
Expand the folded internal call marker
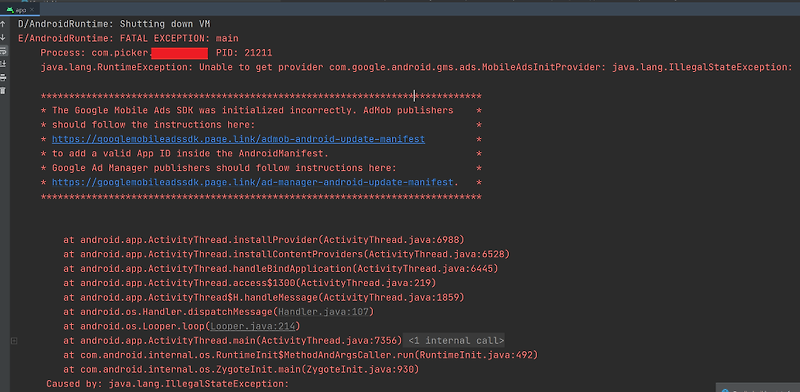[14, 340]
